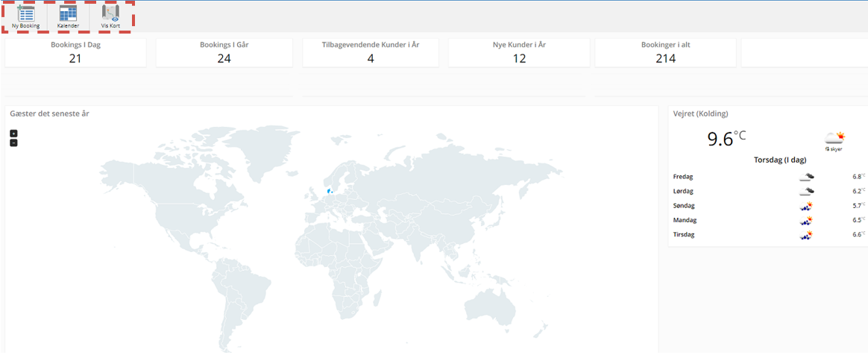The width and height of the screenshot is (868, 361).
Task: Click highlighted Denmark on the map
Action: [x=329, y=191]
